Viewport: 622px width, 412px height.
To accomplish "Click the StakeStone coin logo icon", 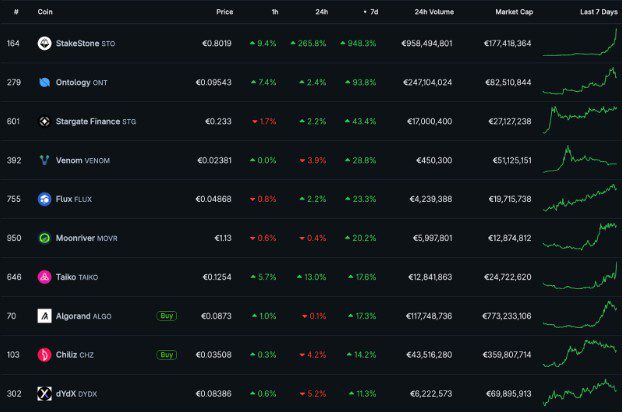I will point(44,44).
